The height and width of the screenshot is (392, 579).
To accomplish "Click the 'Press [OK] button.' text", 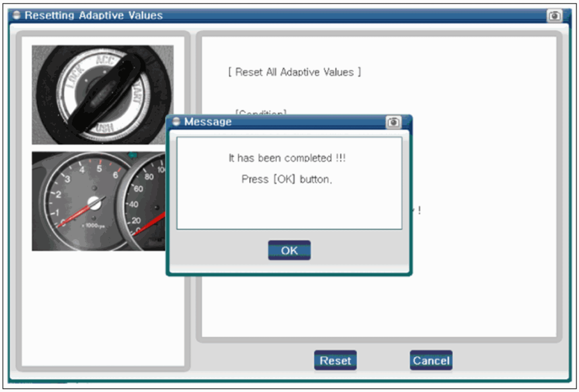I will coord(287,179).
